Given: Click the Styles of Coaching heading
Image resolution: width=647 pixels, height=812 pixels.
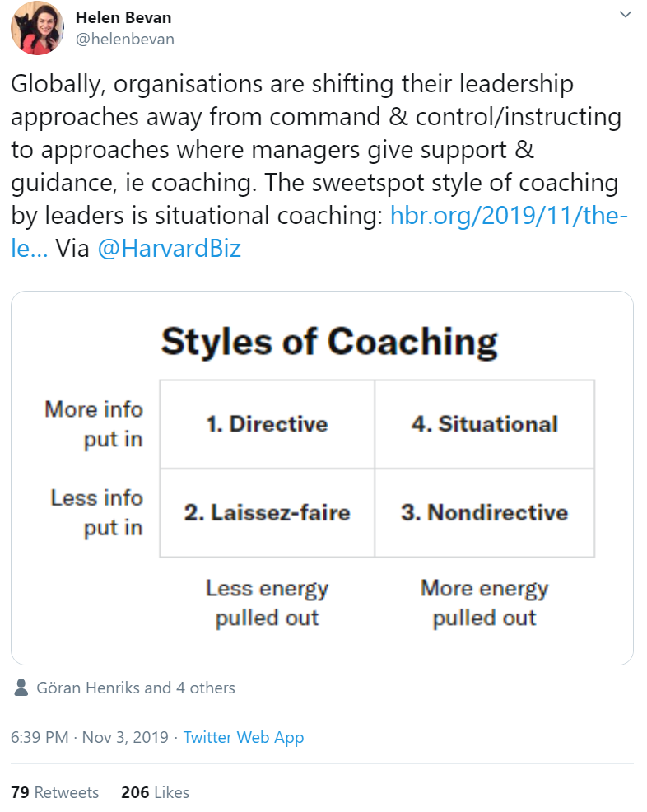Looking at the screenshot, I should tap(329, 342).
